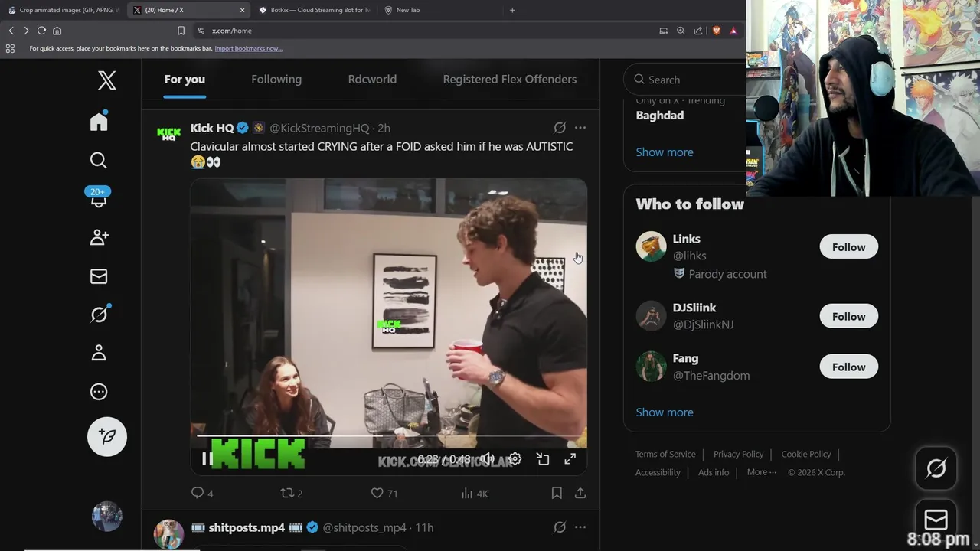
Task: Open the X logo home link
Action: coord(107,80)
